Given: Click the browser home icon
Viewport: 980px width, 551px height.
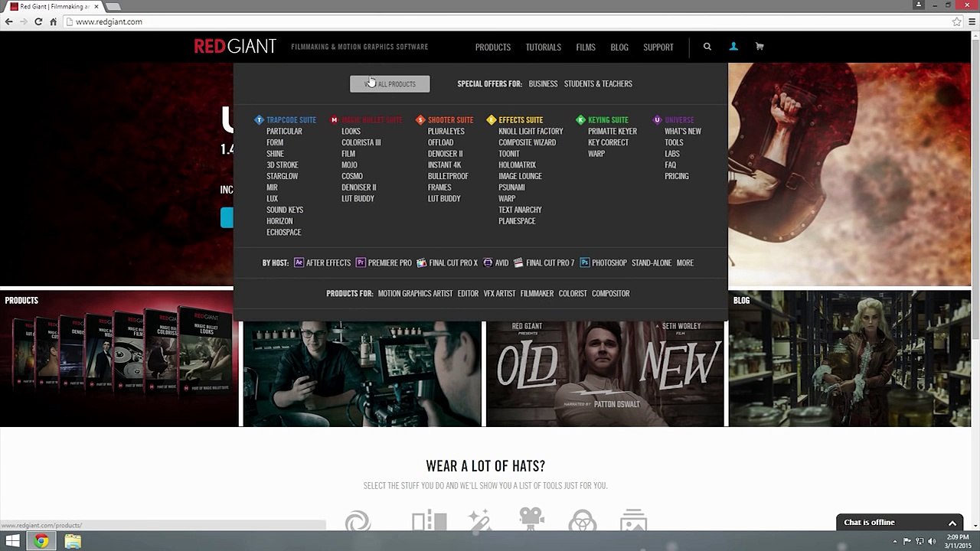Looking at the screenshot, I should point(54,21).
